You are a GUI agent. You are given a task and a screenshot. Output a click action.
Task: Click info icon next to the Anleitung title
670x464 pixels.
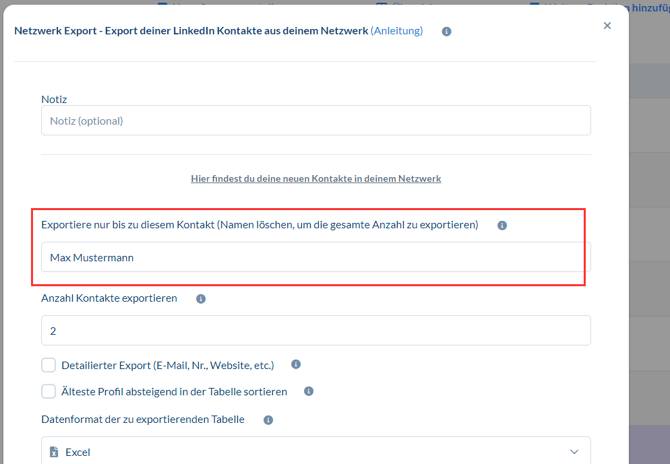pyautogui.click(x=446, y=31)
